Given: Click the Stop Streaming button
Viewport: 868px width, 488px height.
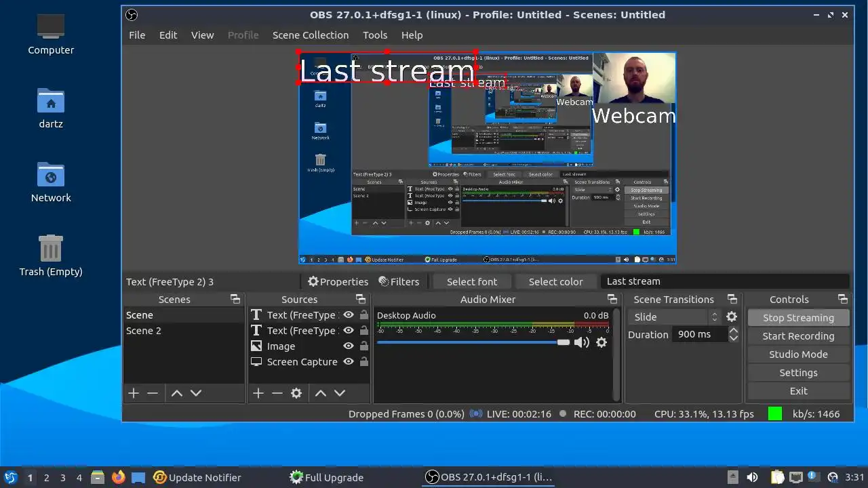Looking at the screenshot, I should 798,318.
